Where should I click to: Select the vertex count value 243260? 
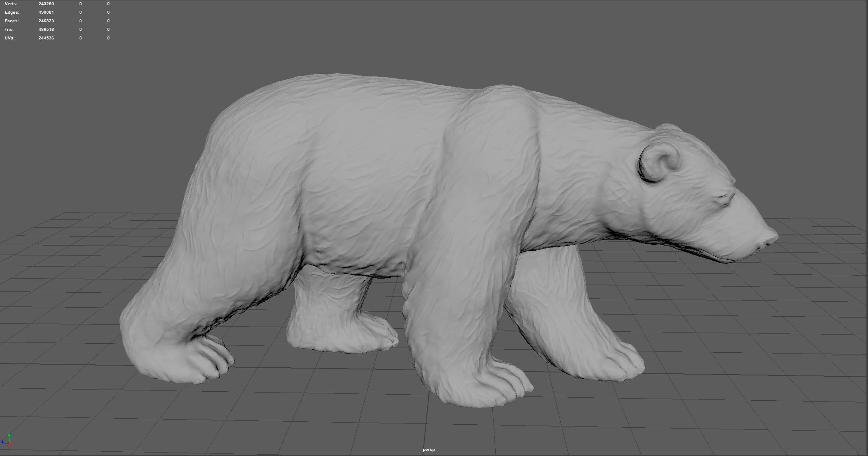(46, 4)
